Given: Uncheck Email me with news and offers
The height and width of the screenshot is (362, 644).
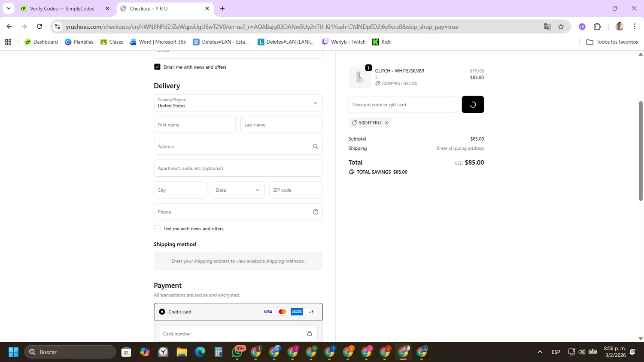Looking at the screenshot, I should coord(157,67).
